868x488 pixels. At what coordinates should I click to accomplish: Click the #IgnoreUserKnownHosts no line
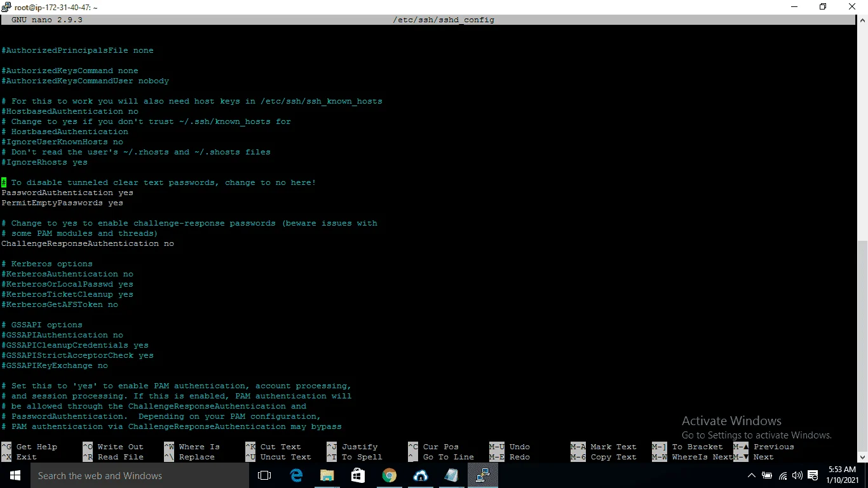coord(62,142)
